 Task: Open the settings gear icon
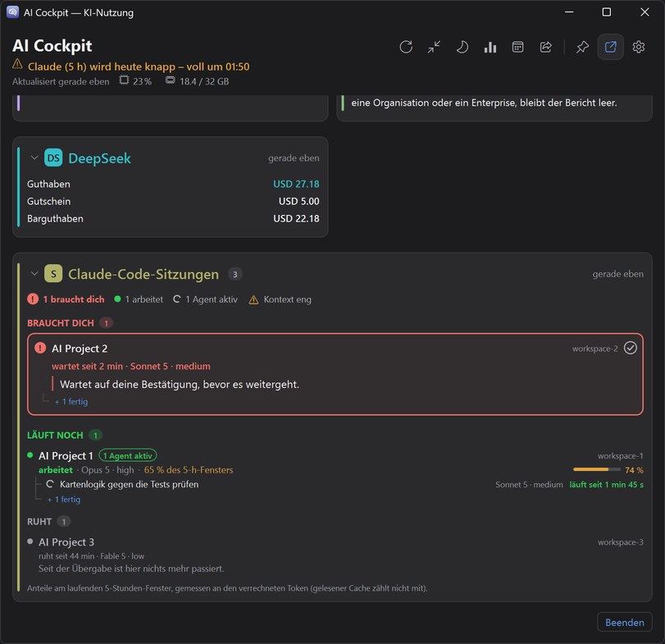[638, 47]
